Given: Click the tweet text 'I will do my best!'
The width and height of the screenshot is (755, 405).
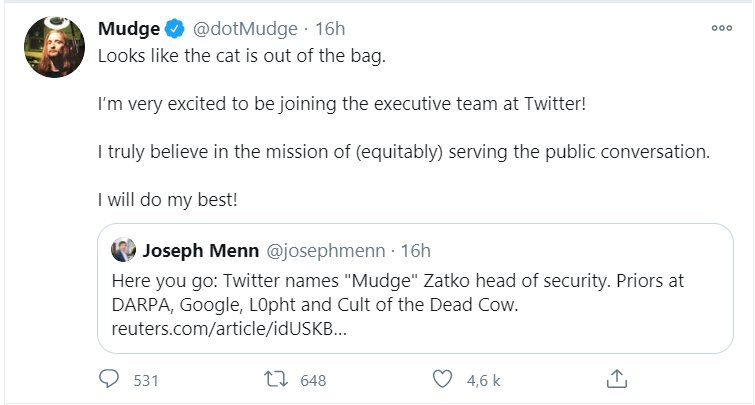Looking at the screenshot, I should point(167,199).
